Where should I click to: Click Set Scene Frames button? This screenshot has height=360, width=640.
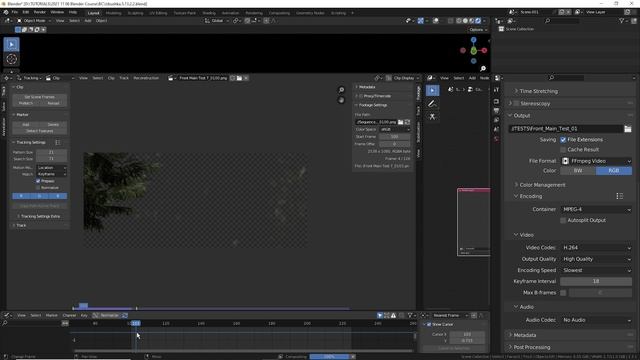tap(40, 97)
